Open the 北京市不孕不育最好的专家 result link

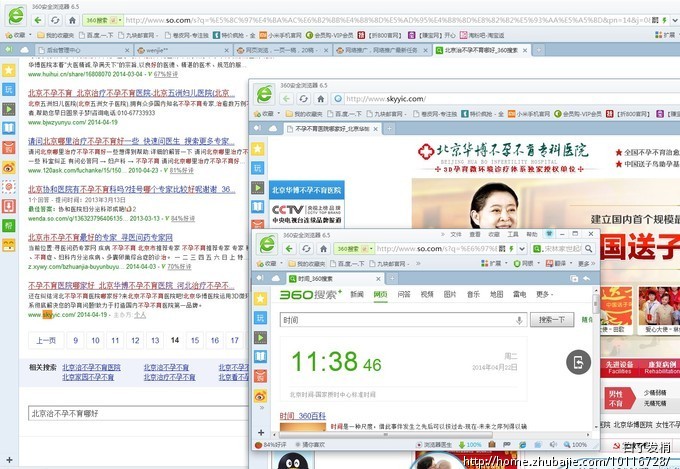click(x=100, y=237)
